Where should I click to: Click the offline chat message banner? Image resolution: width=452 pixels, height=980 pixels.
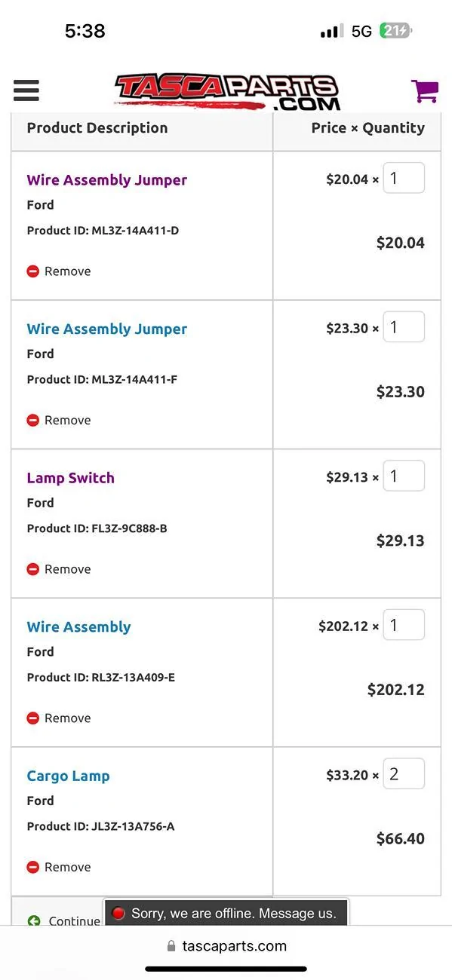click(225, 912)
